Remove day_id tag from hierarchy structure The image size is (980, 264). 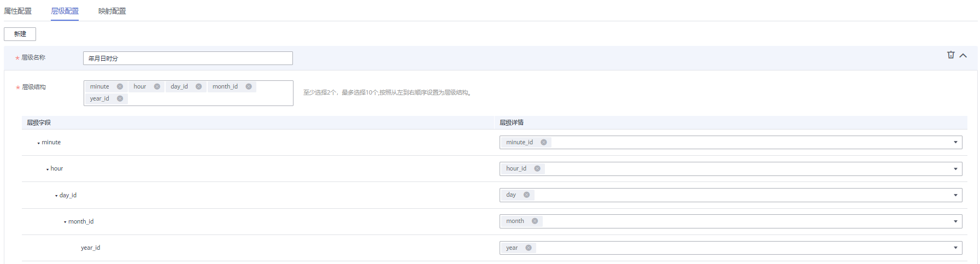(x=198, y=86)
